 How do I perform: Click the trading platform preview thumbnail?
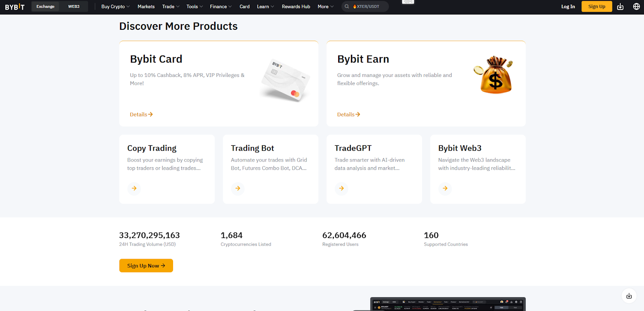coord(448,304)
